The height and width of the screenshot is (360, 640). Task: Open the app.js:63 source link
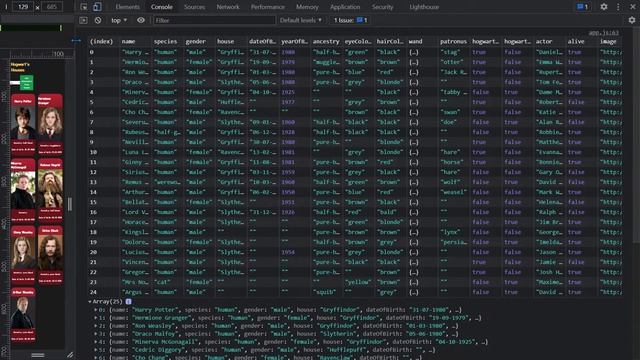coord(604,33)
